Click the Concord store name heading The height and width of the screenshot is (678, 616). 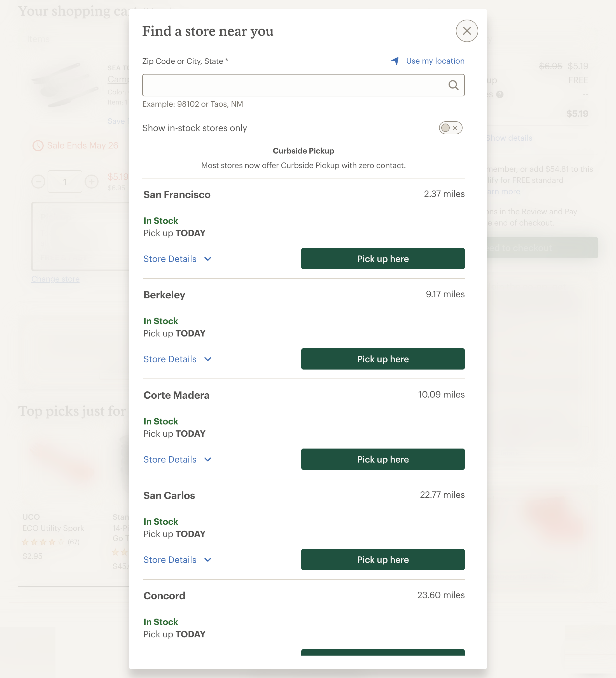point(164,596)
